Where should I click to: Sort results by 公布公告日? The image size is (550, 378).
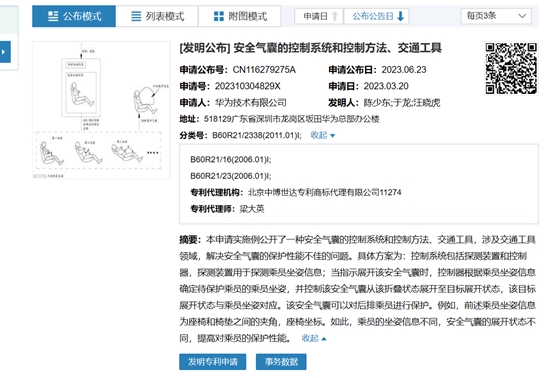tap(377, 16)
